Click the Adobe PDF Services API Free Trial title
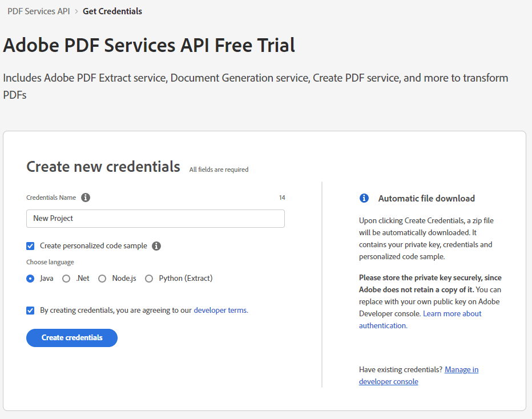The image size is (532, 419). click(x=150, y=45)
